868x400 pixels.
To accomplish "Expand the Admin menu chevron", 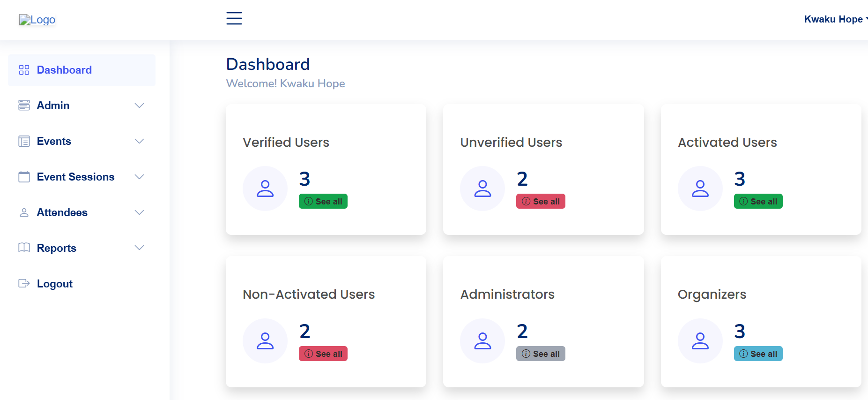I will (x=139, y=106).
